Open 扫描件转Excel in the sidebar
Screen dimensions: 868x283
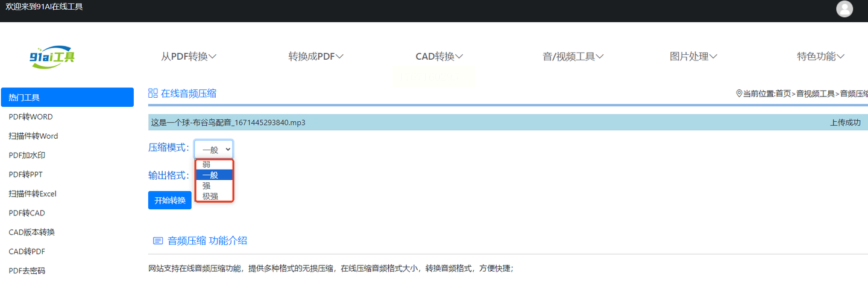click(x=33, y=194)
